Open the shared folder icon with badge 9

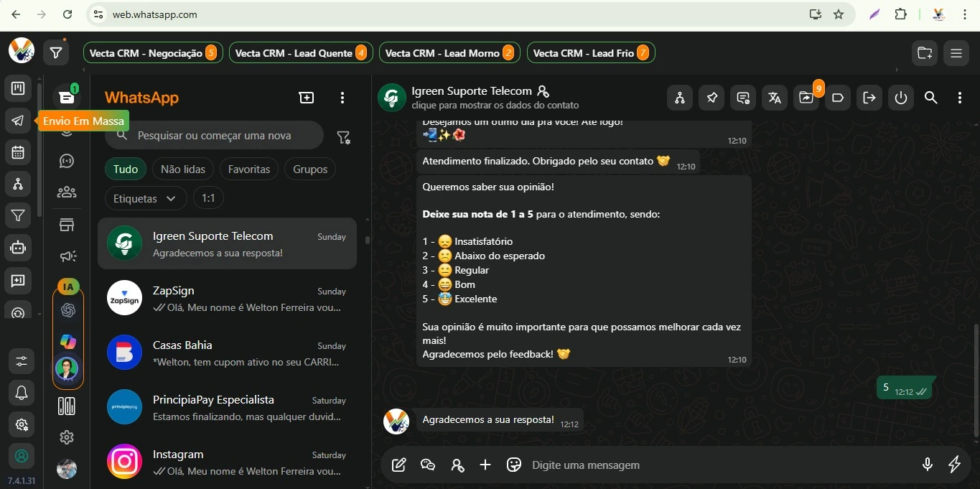(x=806, y=98)
